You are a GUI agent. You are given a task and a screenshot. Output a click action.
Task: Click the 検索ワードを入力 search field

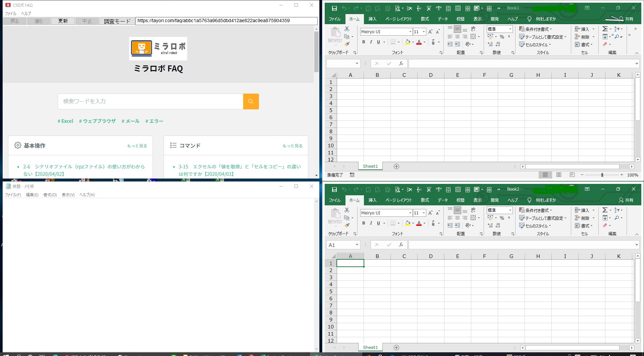click(150, 101)
